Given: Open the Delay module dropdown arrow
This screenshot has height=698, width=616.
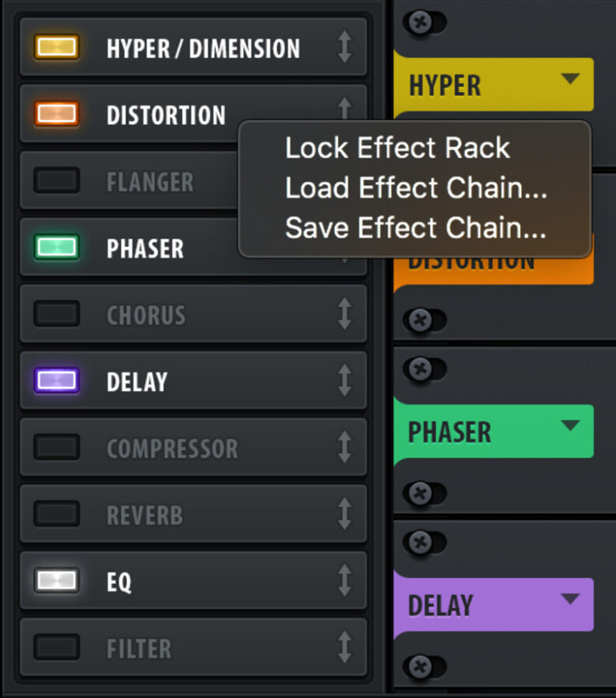Looking at the screenshot, I should coord(570,599).
